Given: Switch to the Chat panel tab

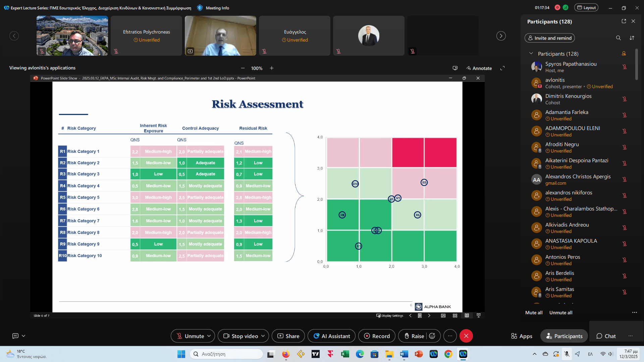Looking at the screenshot, I should 606,336.
